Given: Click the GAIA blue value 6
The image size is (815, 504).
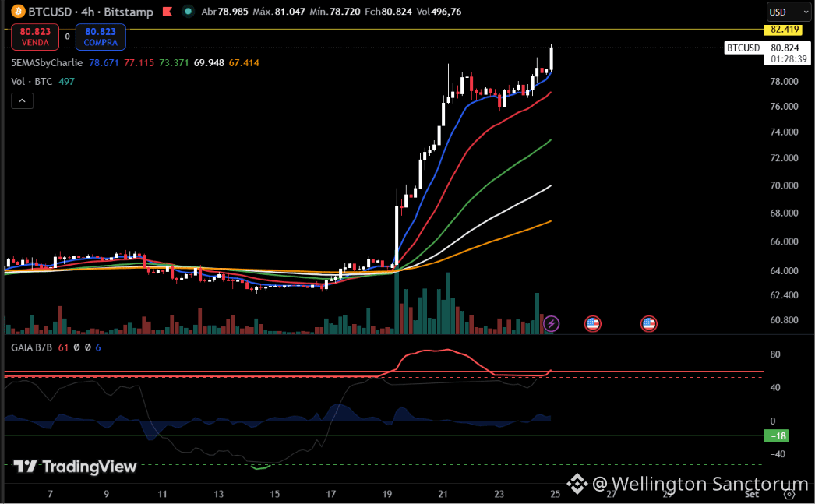Looking at the screenshot, I should [x=98, y=347].
